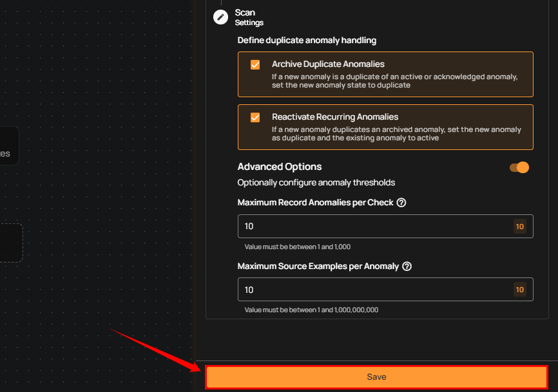Click the pencil icon beside Scan Settings
Image resolution: width=558 pixels, height=392 pixels.
point(221,17)
